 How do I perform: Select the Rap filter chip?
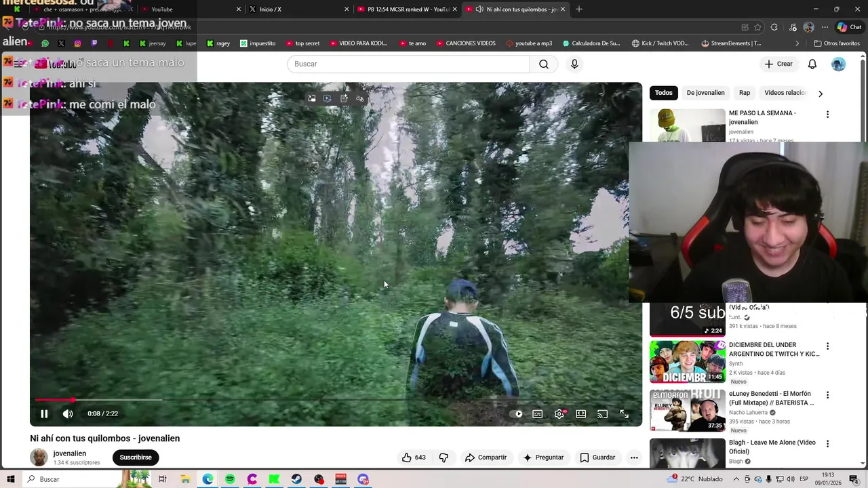[x=745, y=93]
